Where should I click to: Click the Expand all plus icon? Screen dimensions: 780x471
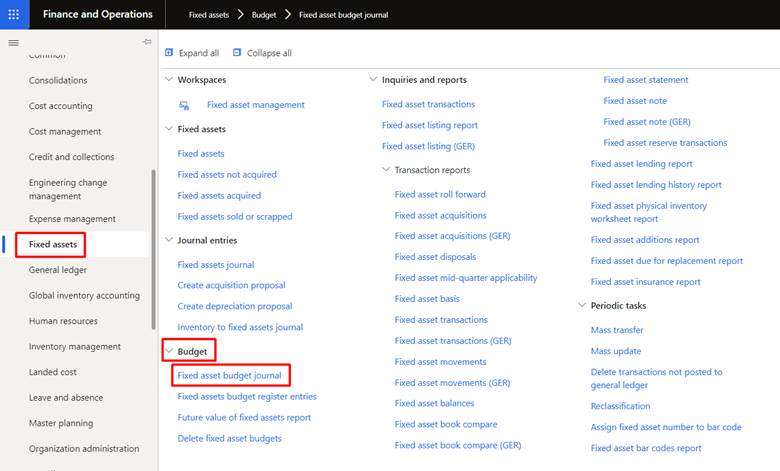coord(169,52)
